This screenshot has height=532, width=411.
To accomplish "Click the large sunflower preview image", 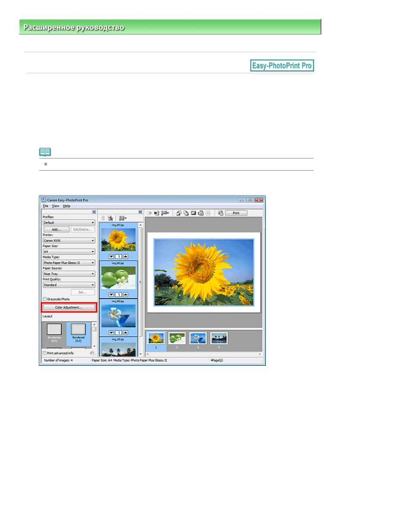I will pos(204,273).
